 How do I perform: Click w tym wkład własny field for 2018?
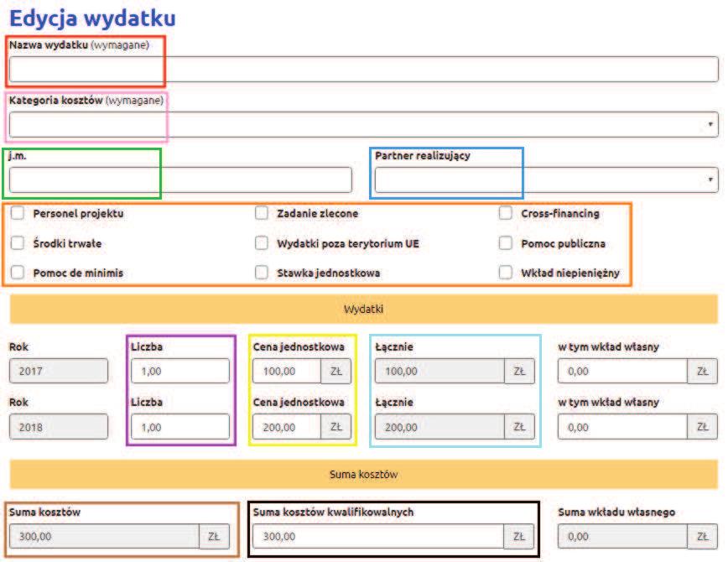[622, 426]
